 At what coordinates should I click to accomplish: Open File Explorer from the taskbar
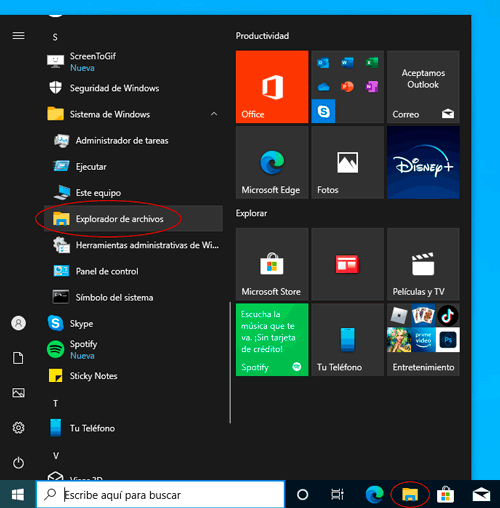[410, 494]
